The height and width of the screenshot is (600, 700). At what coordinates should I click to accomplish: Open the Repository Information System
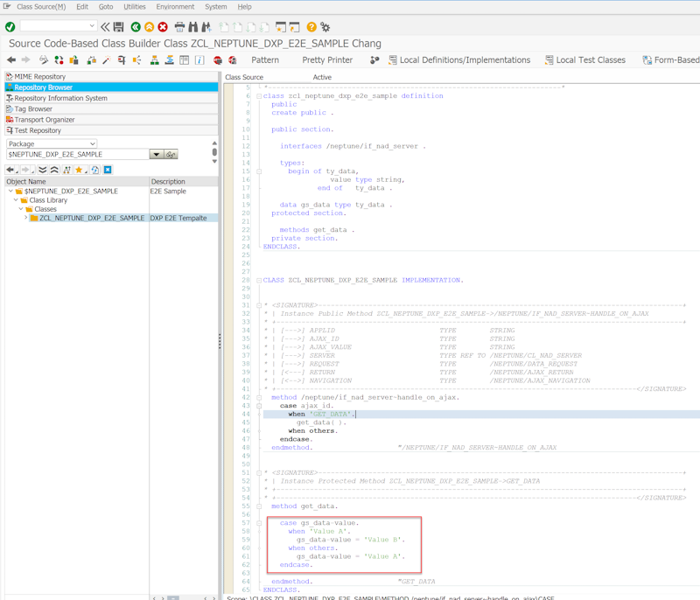point(111,98)
